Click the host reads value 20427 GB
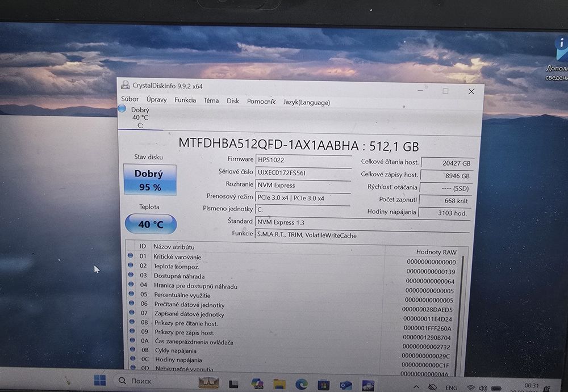This screenshot has height=392, width=568. click(447, 163)
